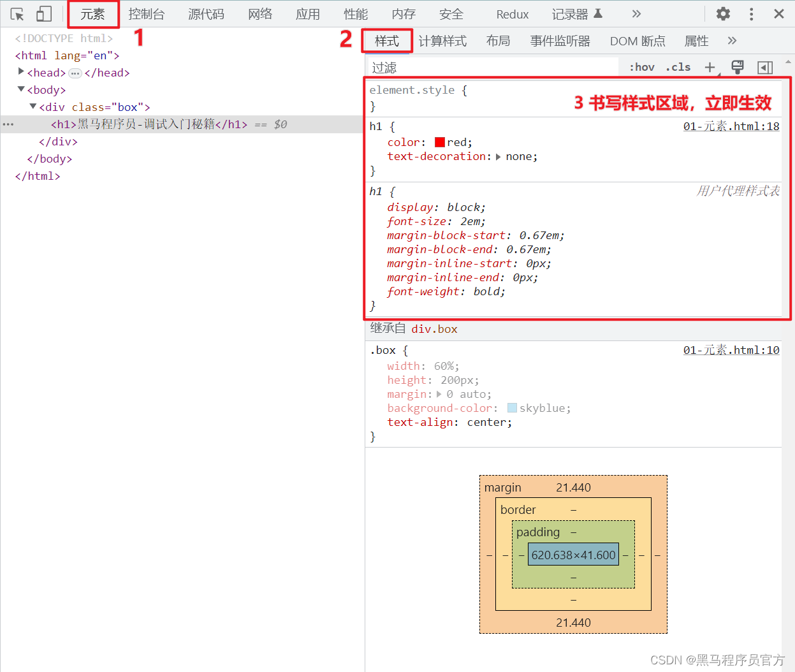Click the box model border label
Viewport: 795px width, 672px height.
[518, 509]
